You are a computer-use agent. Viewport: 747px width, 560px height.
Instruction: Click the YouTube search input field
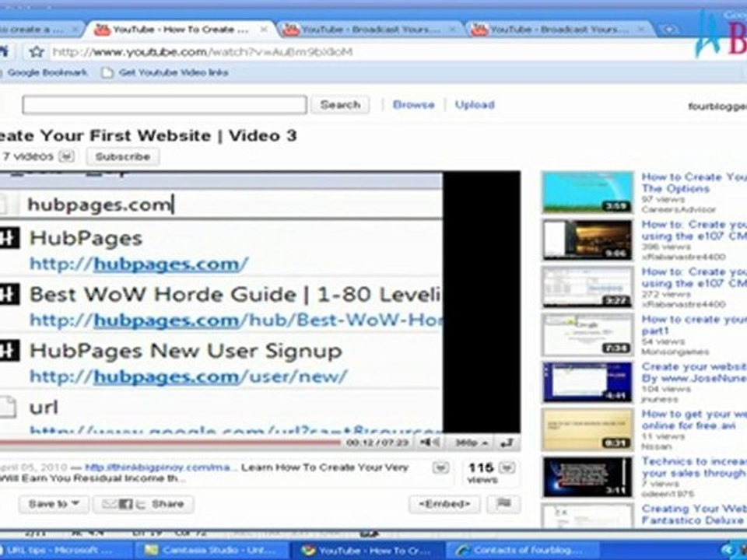pyautogui.click(x=164, y=105)
